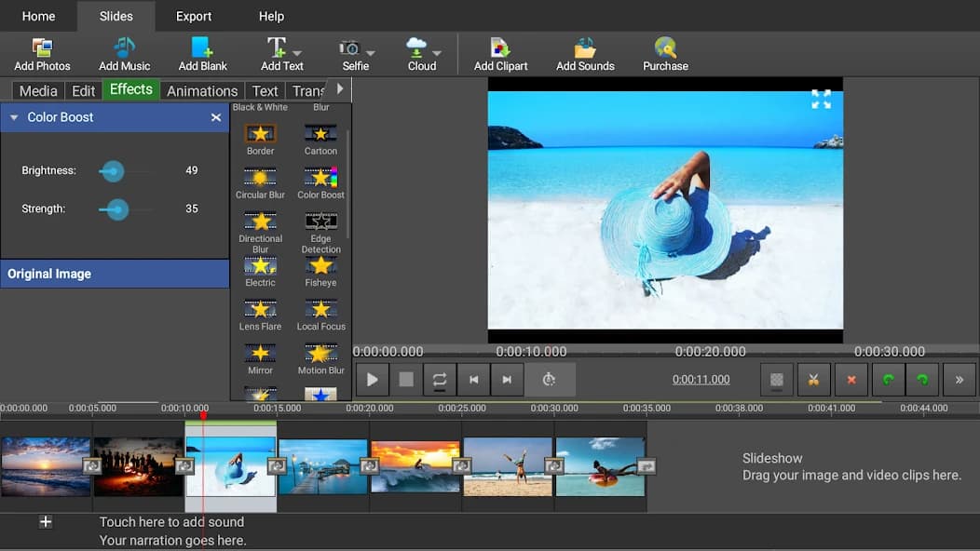980x551 pixels.
Task: Open the Add Text dropdown arrow
Action: [x=297, y=53]
